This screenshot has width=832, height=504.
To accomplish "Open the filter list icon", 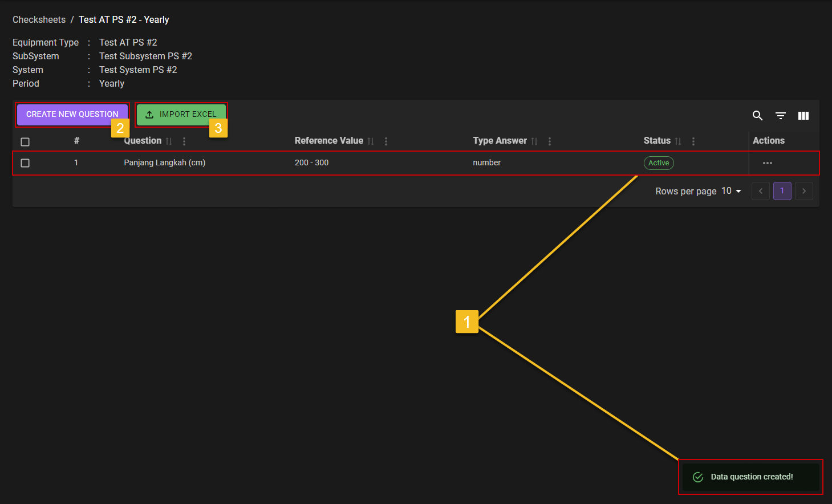I will point(781,116).
